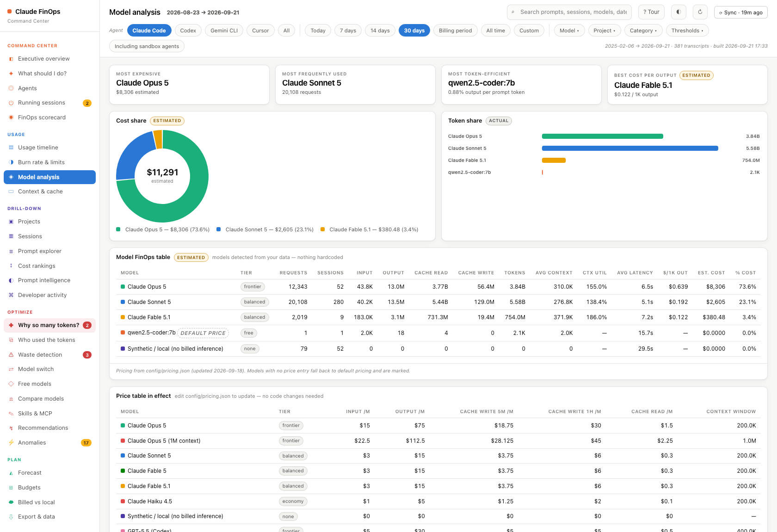
Task: Click the refresh icon button
Action: tap(700, 12)
